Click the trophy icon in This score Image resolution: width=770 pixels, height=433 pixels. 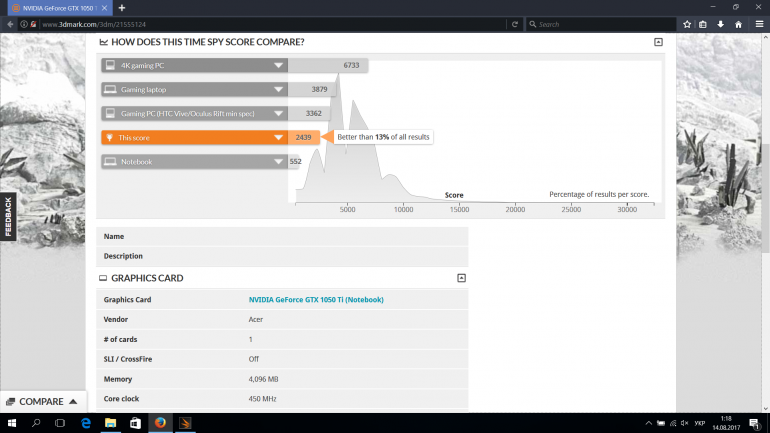click(x=110, y=137)
